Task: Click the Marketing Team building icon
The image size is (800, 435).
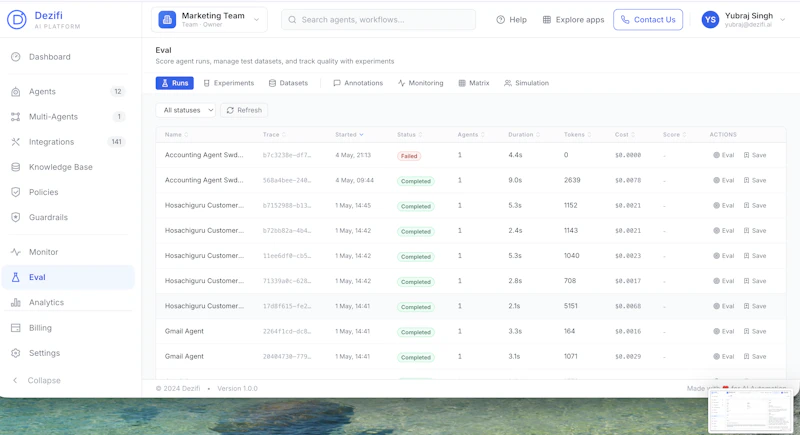Action: click(x=167, y=19)
